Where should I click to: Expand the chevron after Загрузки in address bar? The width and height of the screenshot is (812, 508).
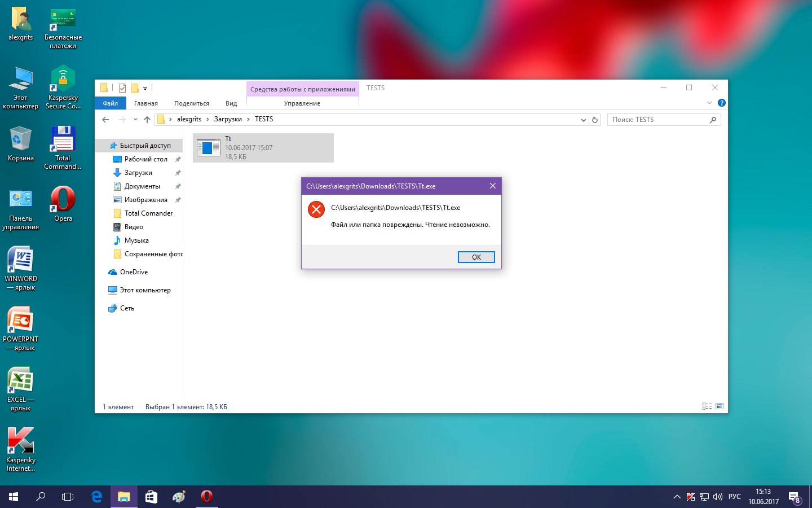tap(248, 120)
